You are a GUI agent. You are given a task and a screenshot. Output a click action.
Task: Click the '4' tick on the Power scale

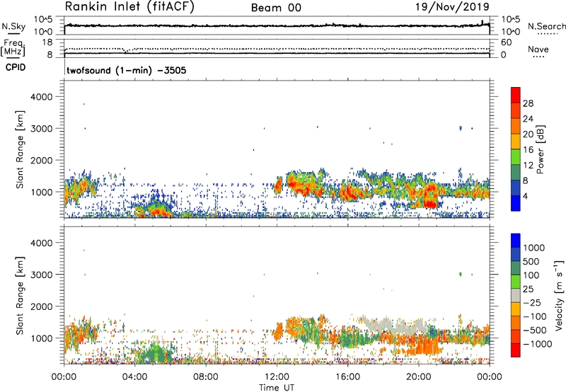[x=526, y=196]
